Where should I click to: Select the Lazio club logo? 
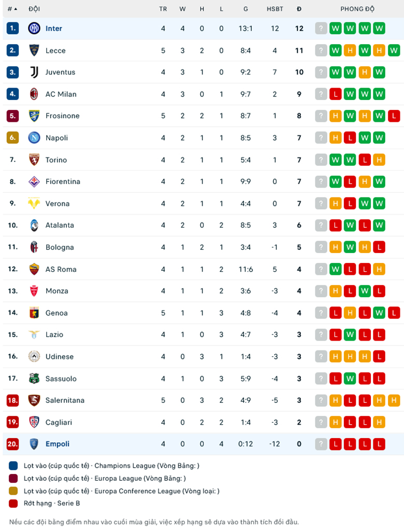tap(34, 334)
